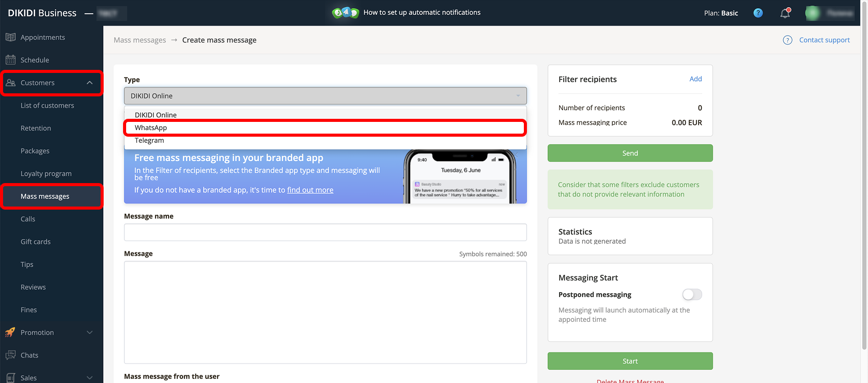Open the Schedule section
Image resolution: width=868 pixels, height=383 pixels.
coord(35,60)
